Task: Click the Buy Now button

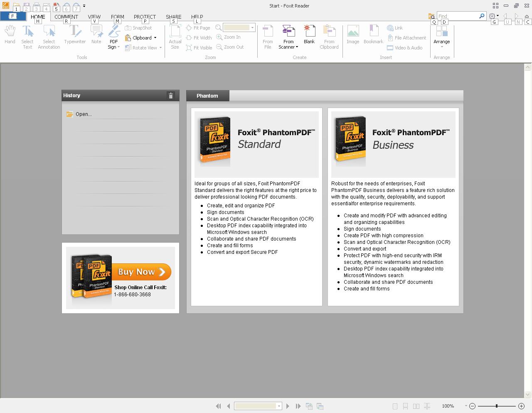Action: tap(141, 272)
